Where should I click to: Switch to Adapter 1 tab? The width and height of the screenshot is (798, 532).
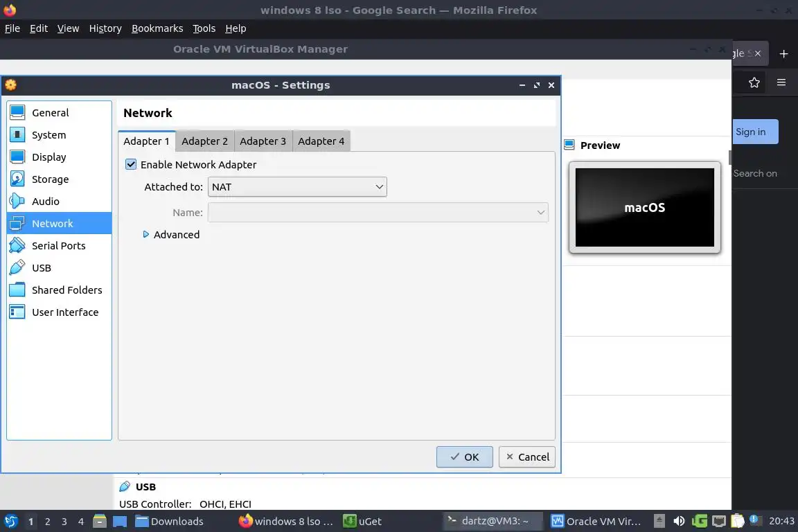(x=147, y=141)
